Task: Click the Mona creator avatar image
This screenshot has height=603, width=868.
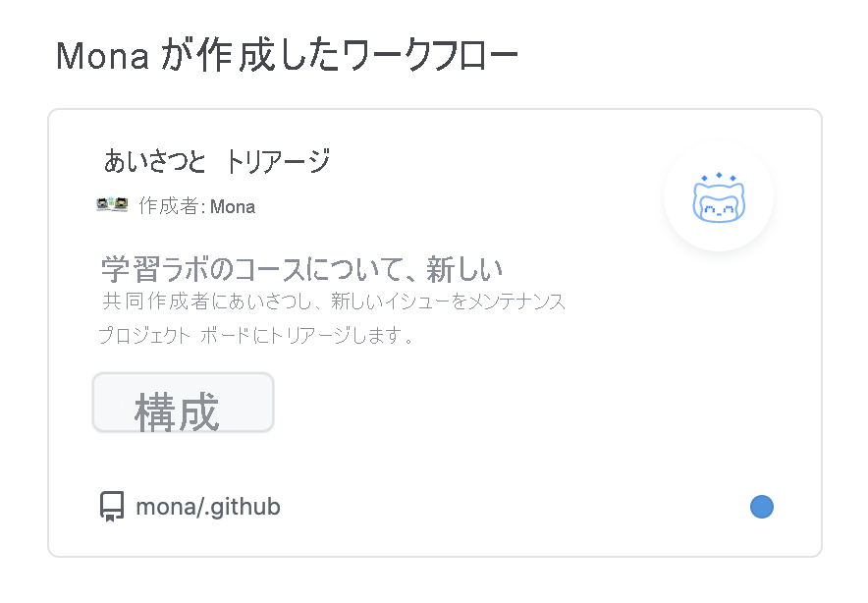Action: point(111,205)
